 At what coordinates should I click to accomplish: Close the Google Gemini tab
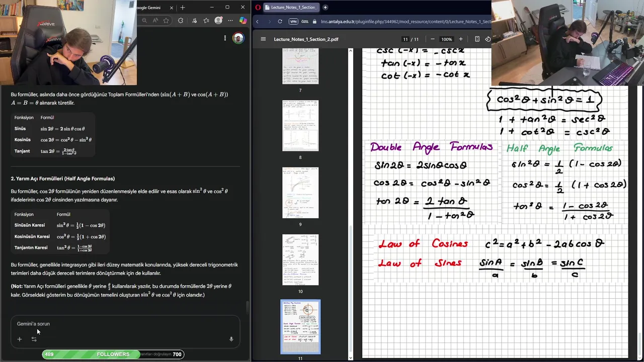pos(172,8)
